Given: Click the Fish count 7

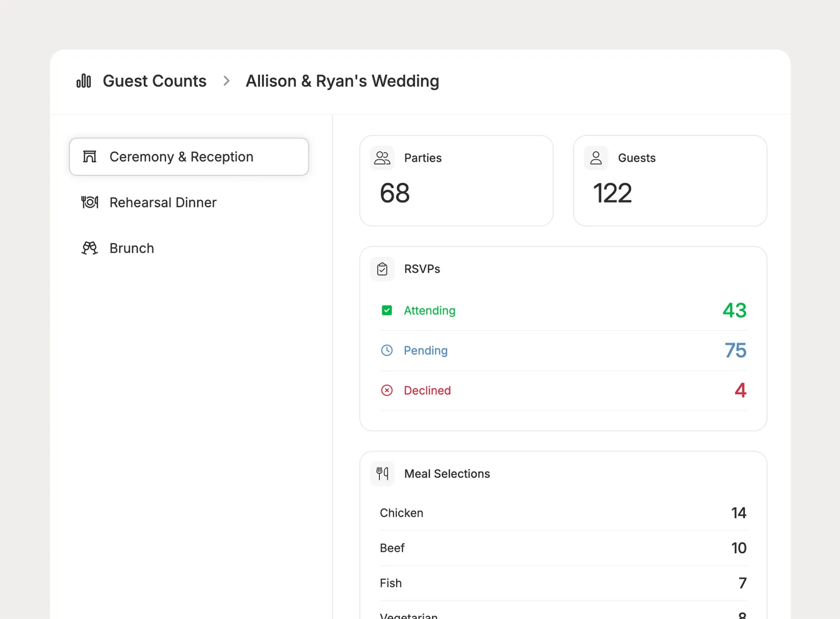Looking at the screenshot, I should point(742,583).
